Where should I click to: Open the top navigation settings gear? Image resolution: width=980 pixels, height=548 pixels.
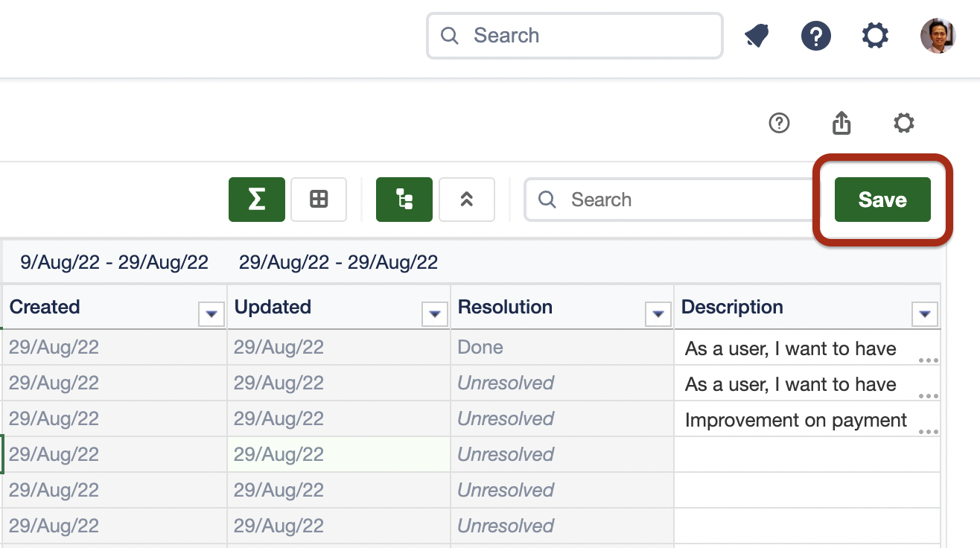875,36
